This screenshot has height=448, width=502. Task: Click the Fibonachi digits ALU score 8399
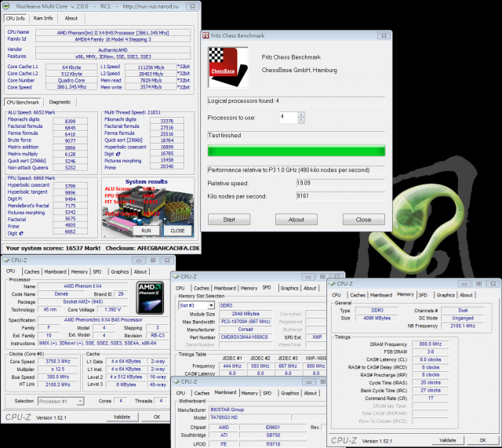point(70,122)
